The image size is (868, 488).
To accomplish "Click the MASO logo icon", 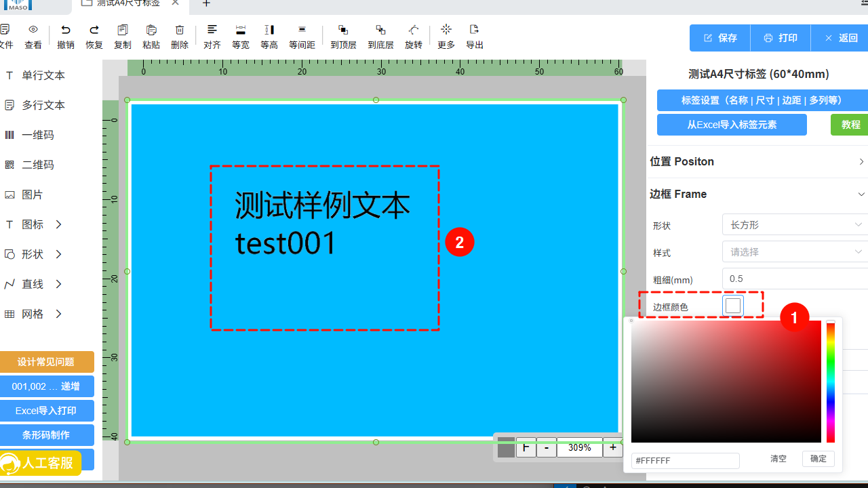I will [x=17, y=5].
